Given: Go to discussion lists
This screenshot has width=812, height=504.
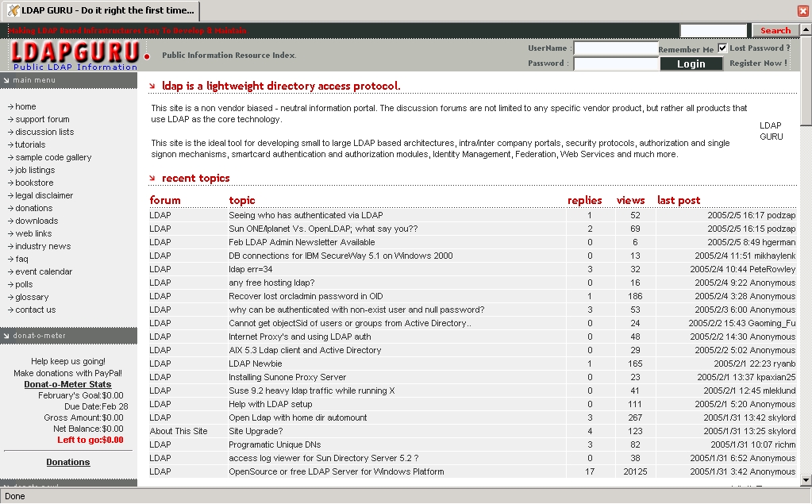Looking at the screenshot, I should coord(44,132).
